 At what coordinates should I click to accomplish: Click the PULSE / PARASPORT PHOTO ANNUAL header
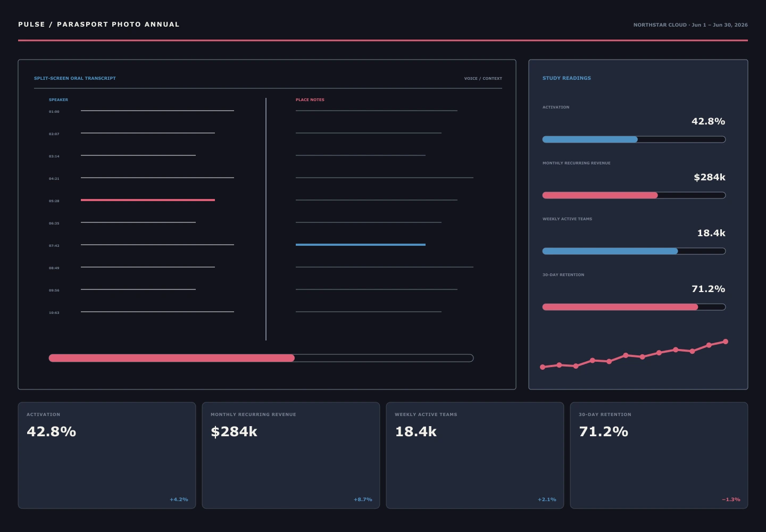click(x=99, y=24)
